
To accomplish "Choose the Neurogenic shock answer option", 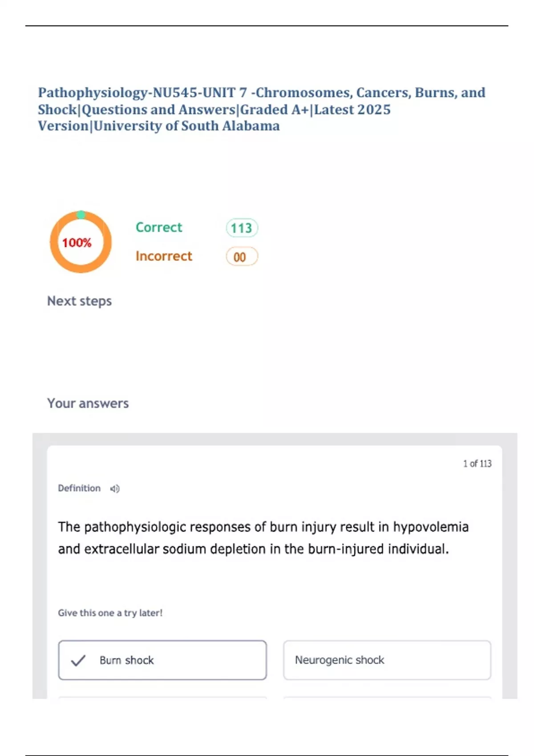I will (x=387, y=660).
